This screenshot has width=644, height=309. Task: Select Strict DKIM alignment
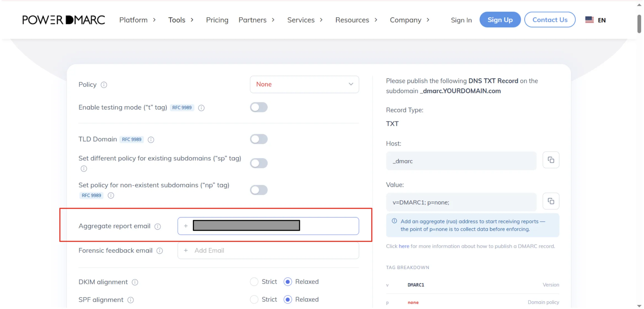[x=254, y=282]
